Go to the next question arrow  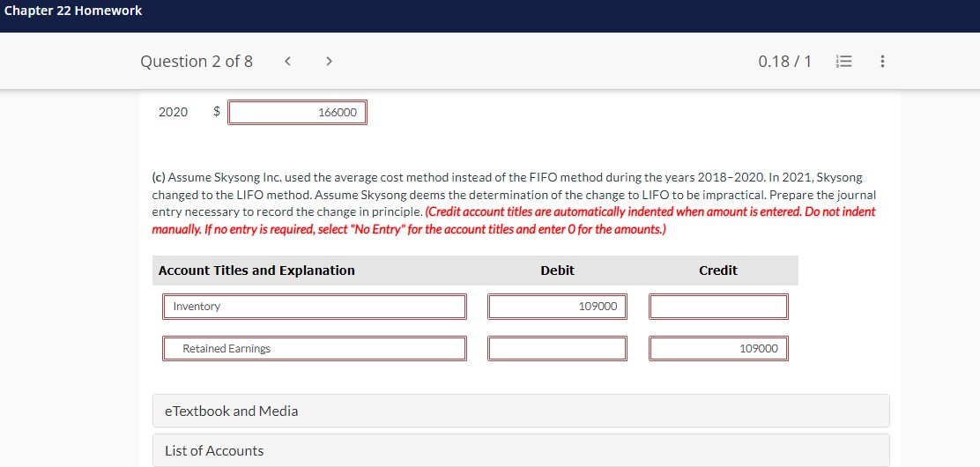pos(330,62)
